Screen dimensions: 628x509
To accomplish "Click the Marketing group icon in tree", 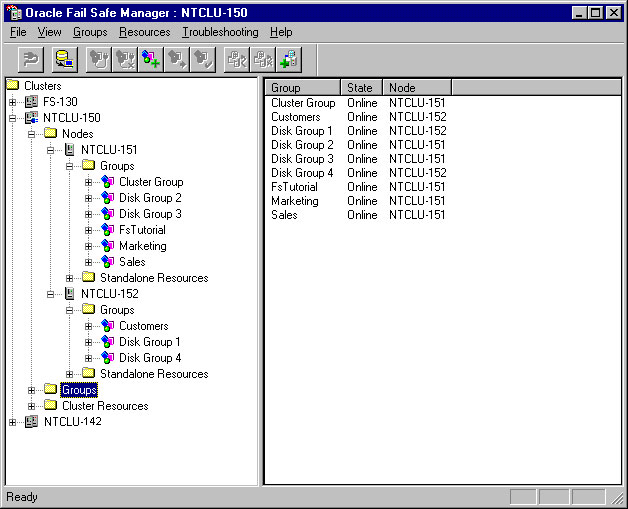I will [x=108, y=246].
